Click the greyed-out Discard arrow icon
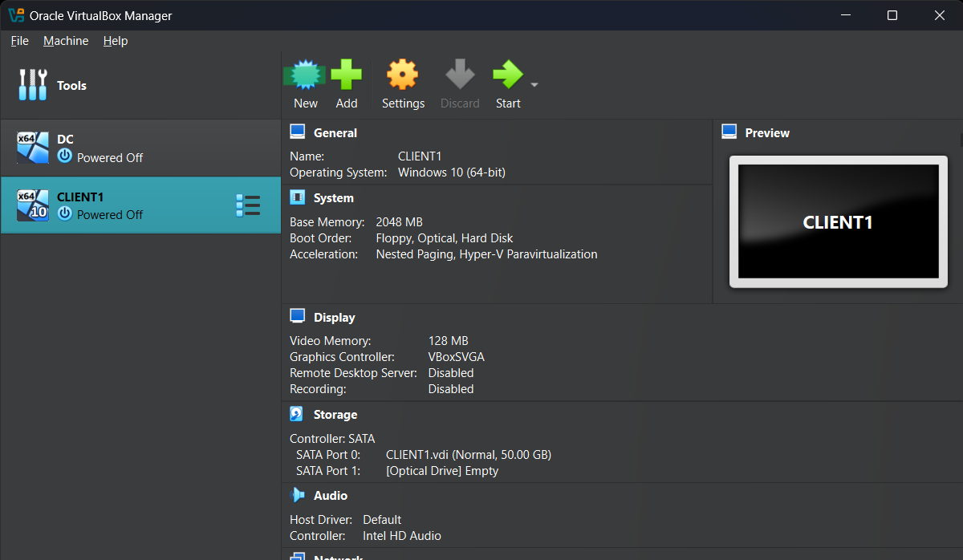Screen dimensions: 963x560 [460, 75]
